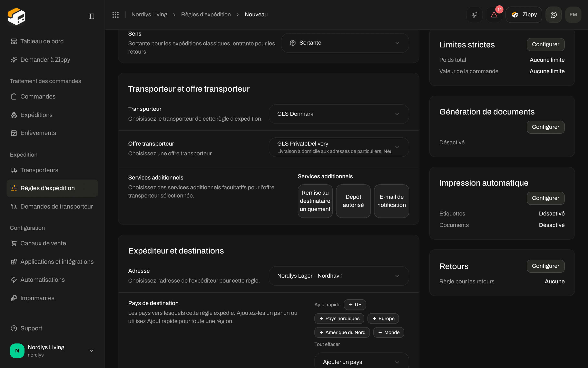Click the Tableau de bord icon
Screen dimensions: 588x368
(x=14, y=41)
